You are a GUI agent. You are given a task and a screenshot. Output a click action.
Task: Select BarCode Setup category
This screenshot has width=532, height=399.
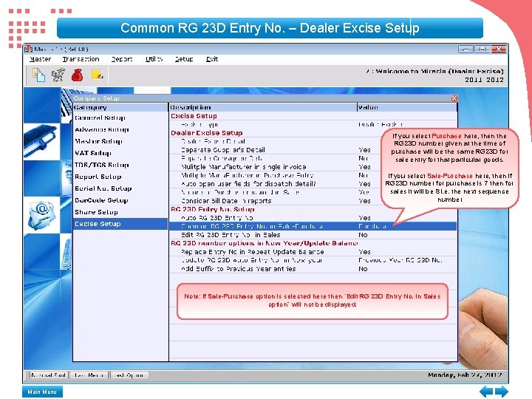point(120,200)
